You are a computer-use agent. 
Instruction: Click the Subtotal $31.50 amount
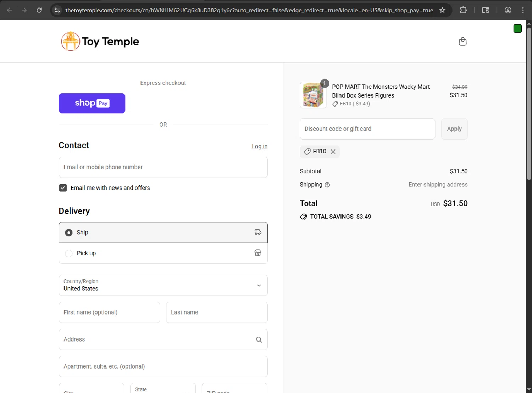click(459, 171)
